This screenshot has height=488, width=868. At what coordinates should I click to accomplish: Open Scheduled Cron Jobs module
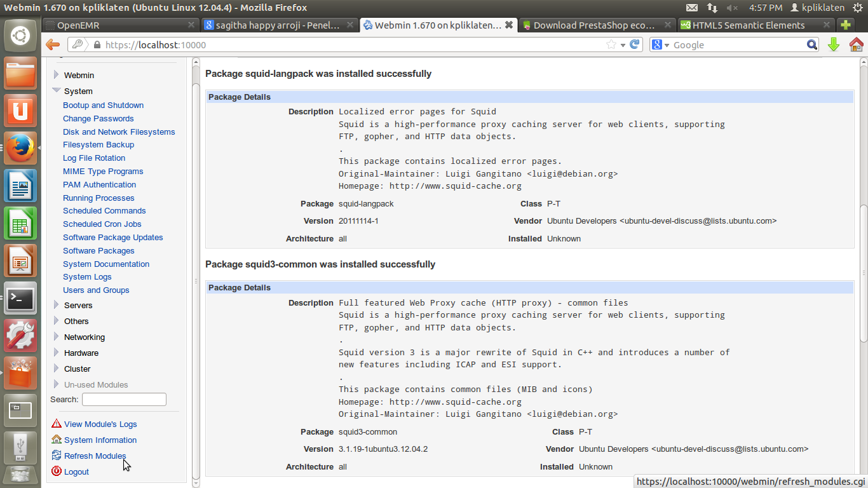click(102, 224)
